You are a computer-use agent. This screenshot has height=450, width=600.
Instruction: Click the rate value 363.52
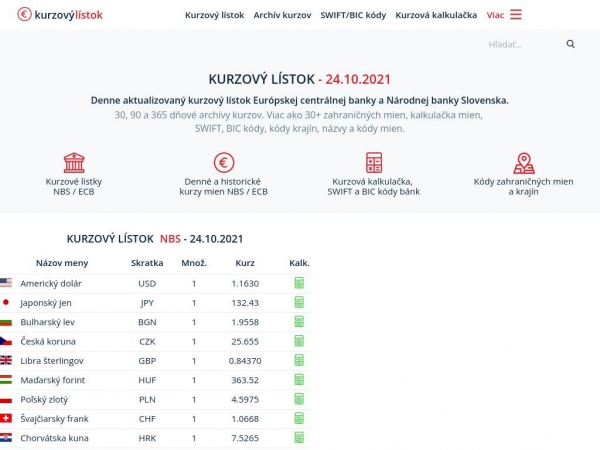point(245,380)
